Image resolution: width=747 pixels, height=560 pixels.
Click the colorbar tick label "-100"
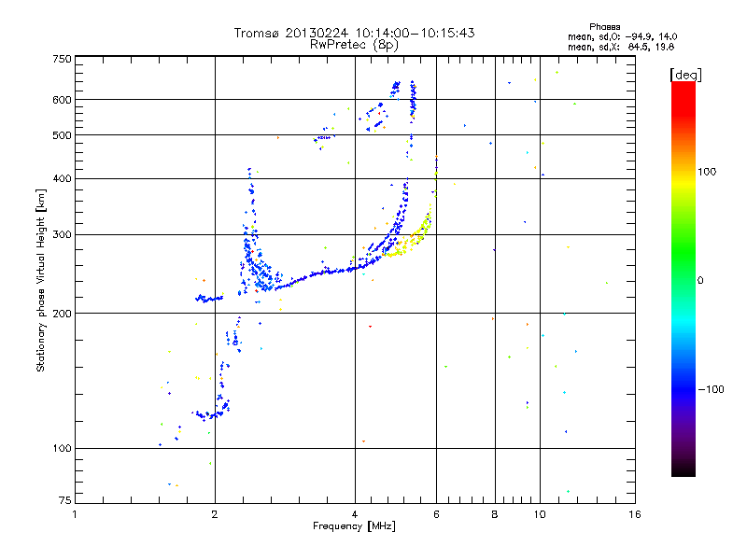pos(712,389)
